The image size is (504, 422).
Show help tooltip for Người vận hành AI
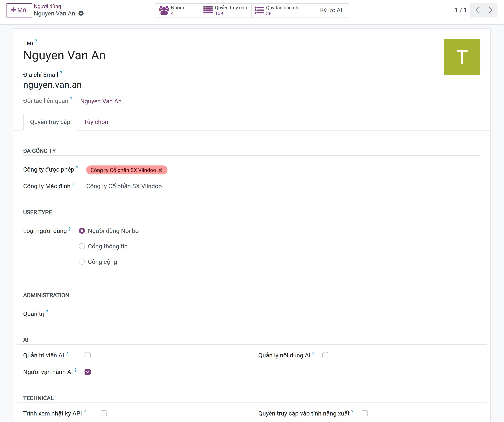(76, 370)
